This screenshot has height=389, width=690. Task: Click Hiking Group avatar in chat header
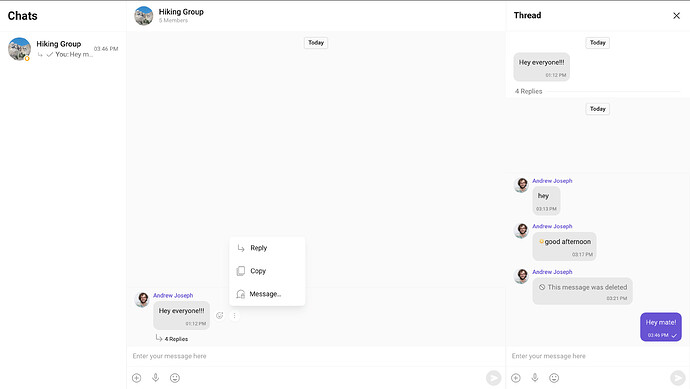[x=143, y=15]
